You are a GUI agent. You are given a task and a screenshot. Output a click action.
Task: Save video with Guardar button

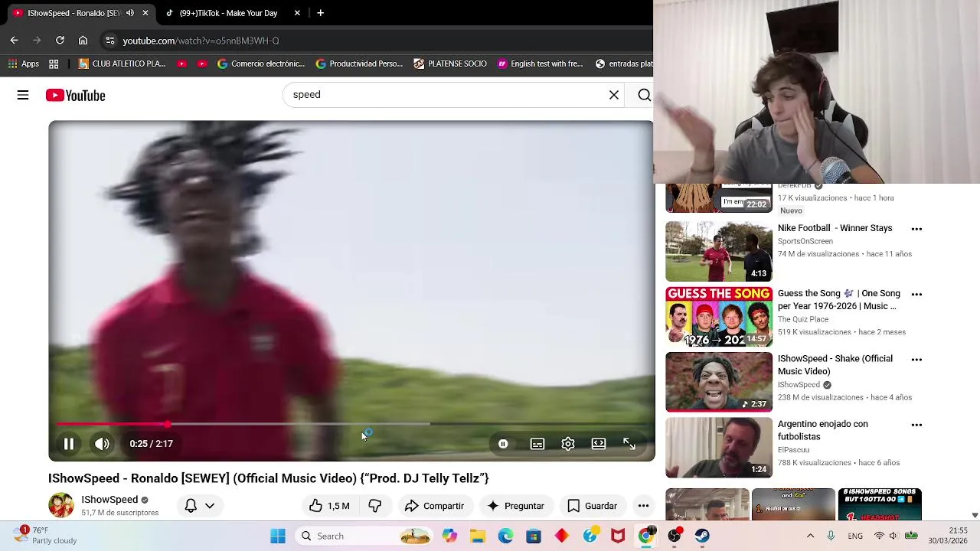(592, 506)
